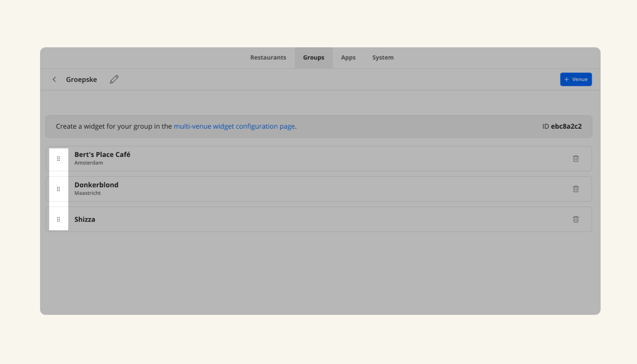
Task: Go to the System tab
Action: (383, 58)
